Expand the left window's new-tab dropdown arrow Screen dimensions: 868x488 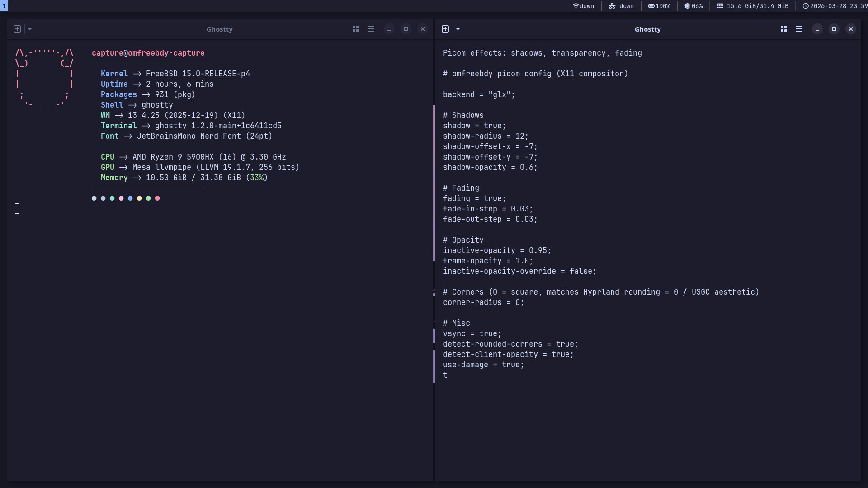(30, 29)
